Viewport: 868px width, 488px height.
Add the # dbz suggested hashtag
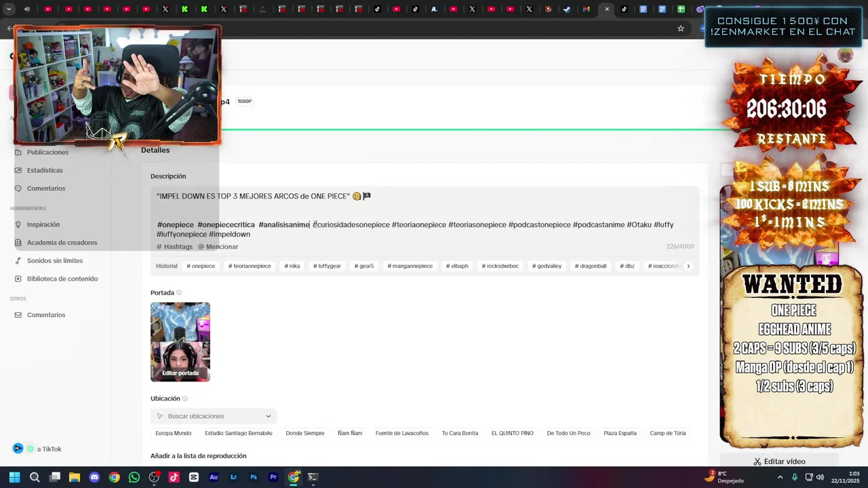click(x=627, y=266)
